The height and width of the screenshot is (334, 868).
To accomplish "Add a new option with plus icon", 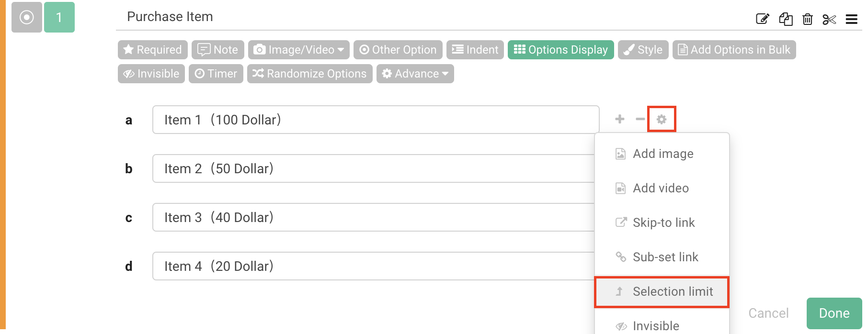I will pyautogui.click(x=619, y=119).
